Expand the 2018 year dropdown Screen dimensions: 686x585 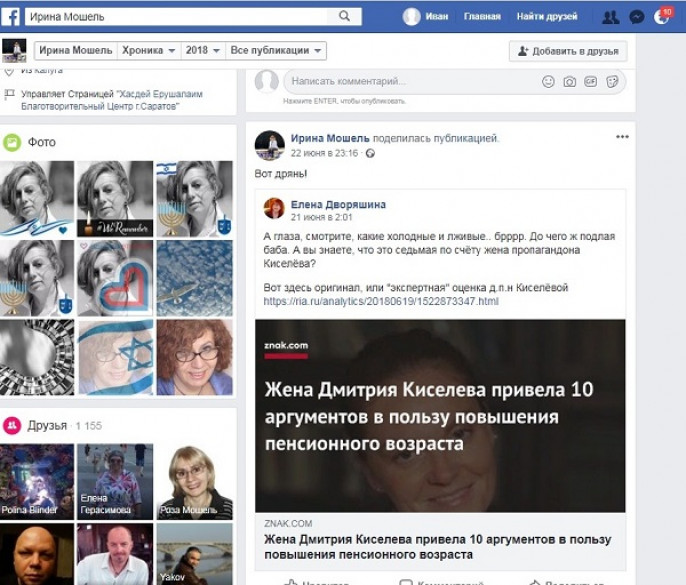[203, 50]
